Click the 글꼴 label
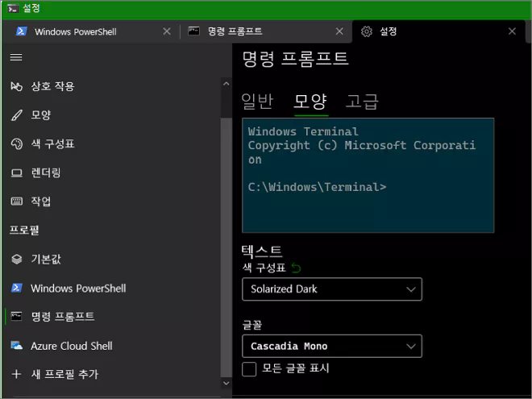The width and height of the screenshot is (532, 399). (252, 325)
